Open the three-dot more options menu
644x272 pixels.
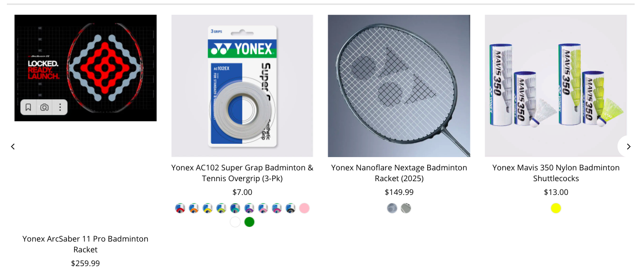click(60, 107)
